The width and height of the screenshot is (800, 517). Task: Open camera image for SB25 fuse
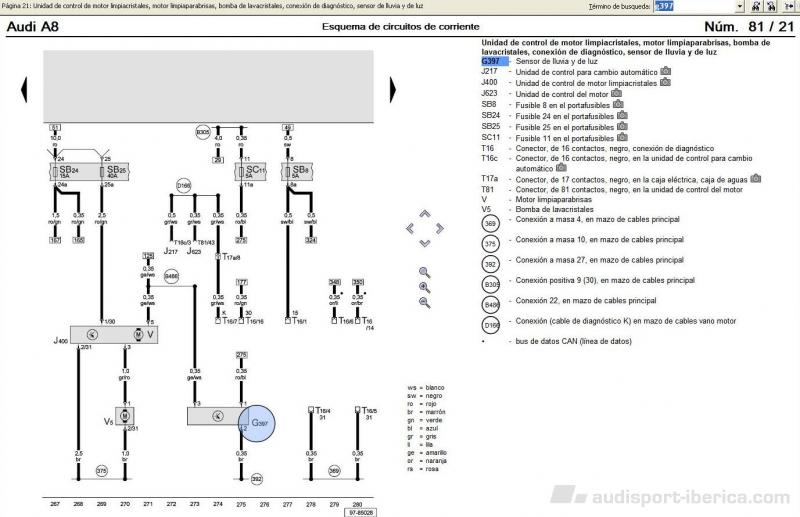click(622, 126)
